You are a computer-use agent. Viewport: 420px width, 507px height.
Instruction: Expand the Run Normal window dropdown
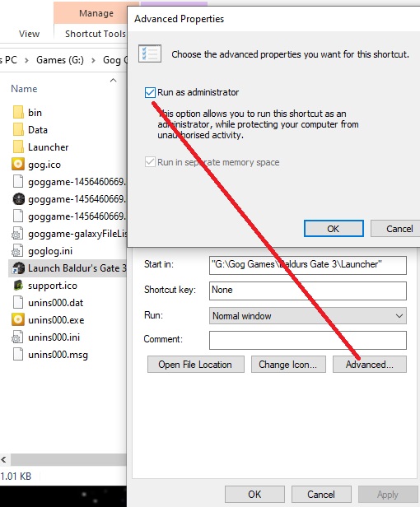pos(308,316)
